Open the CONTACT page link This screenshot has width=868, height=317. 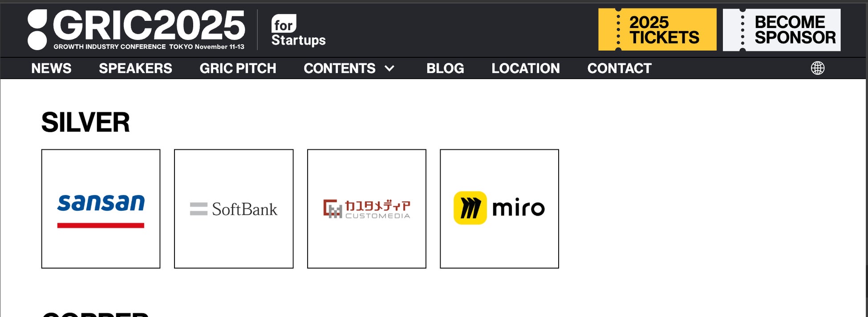coord(619,68)
